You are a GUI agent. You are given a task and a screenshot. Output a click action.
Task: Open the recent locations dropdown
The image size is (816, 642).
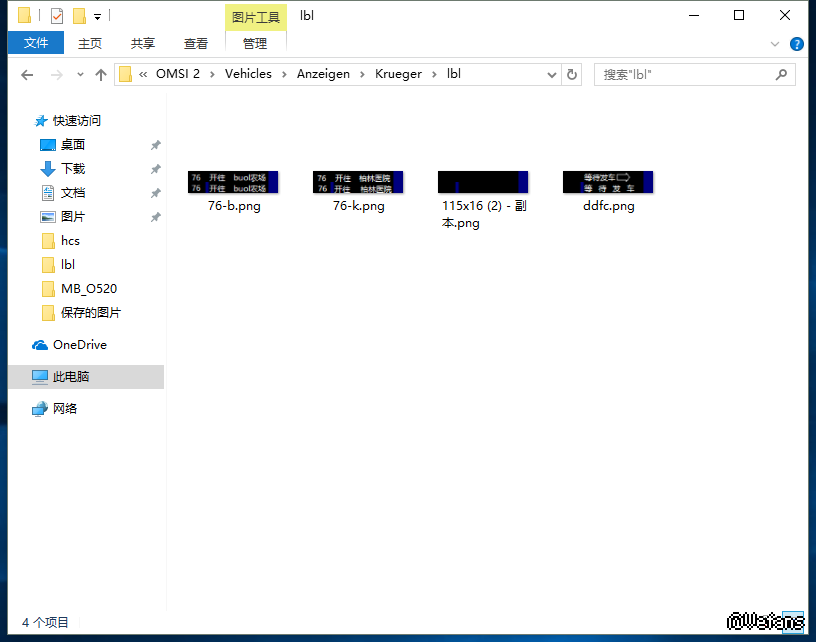coord(80,75)
